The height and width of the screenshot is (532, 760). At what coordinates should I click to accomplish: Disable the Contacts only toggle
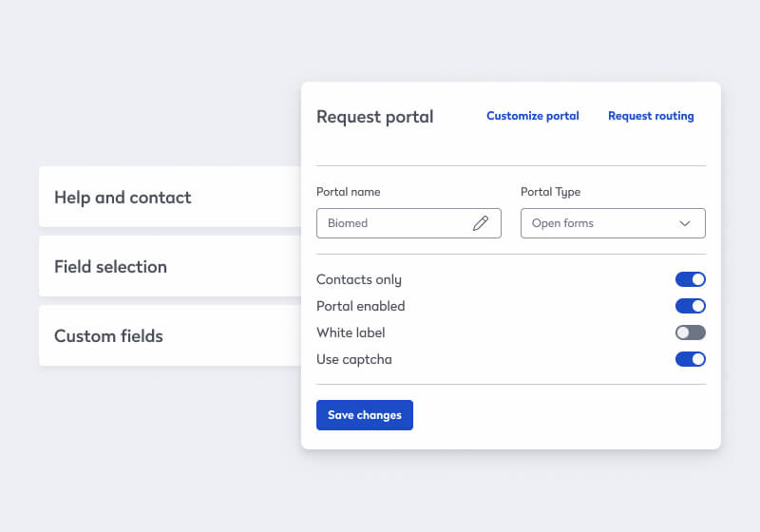(691, 279)
